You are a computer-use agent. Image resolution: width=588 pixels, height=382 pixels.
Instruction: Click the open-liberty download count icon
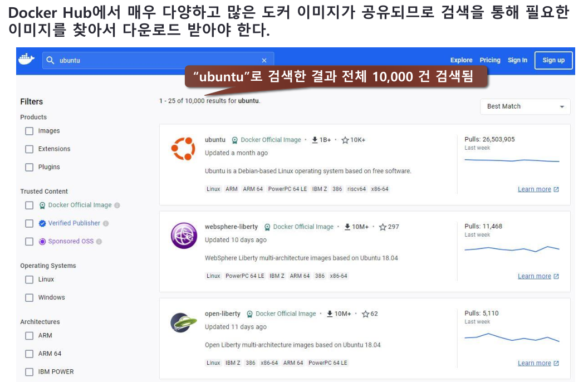[330, 314]
